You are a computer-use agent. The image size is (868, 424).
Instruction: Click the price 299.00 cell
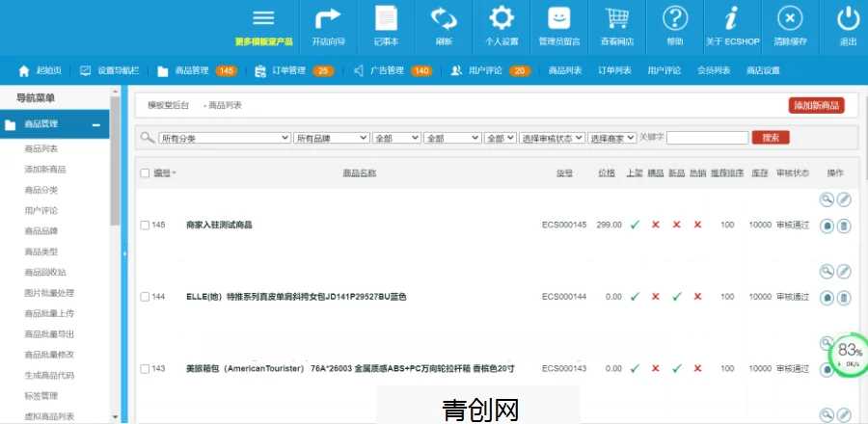tap(609, 225)
